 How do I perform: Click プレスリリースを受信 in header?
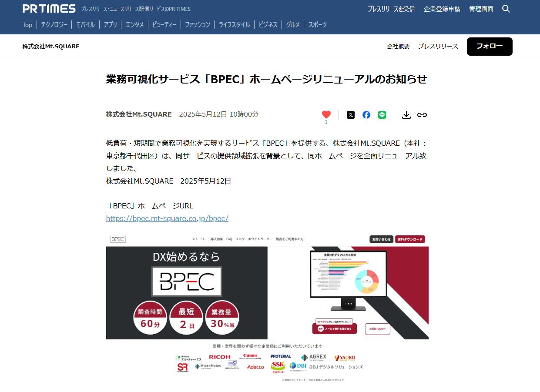[391, 9]
